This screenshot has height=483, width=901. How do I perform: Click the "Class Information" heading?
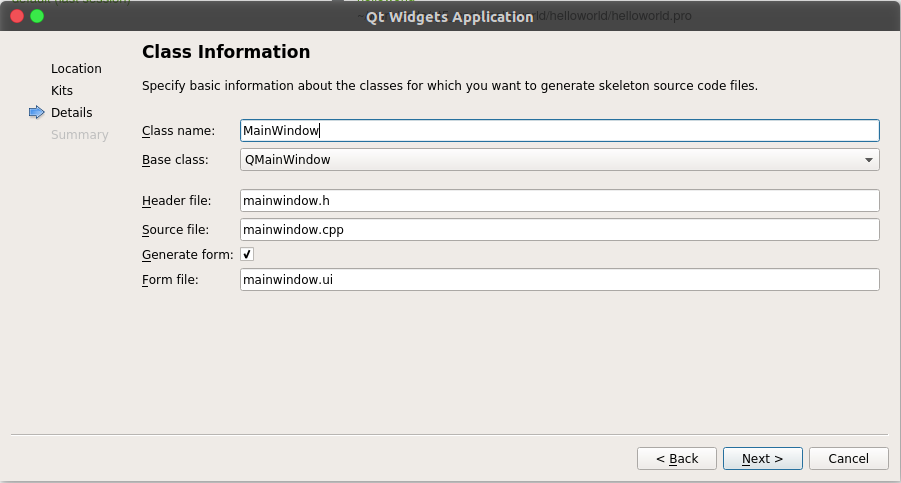(226, 52)
